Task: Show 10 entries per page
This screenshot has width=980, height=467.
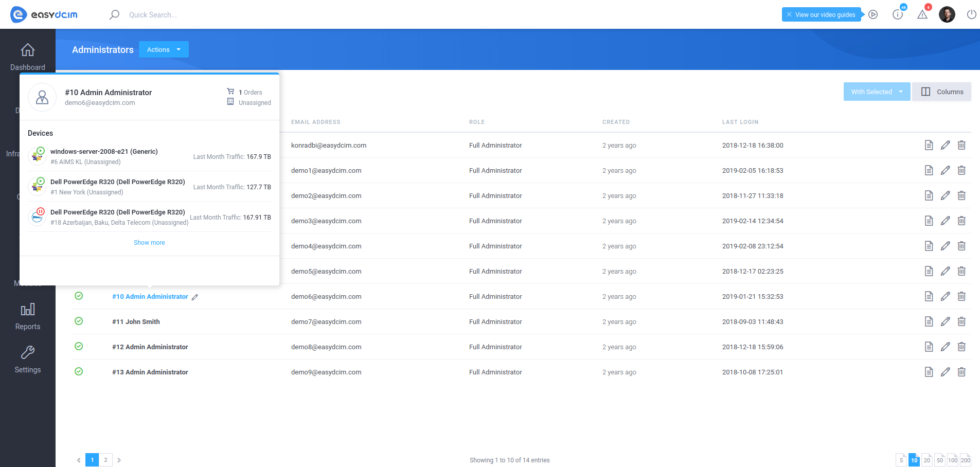Action: [914, 460]
